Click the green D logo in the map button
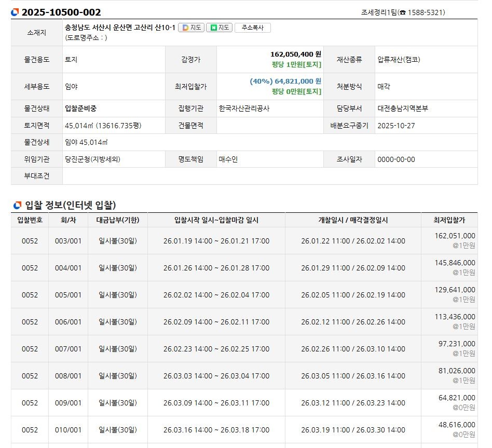 tap(185, 28)
